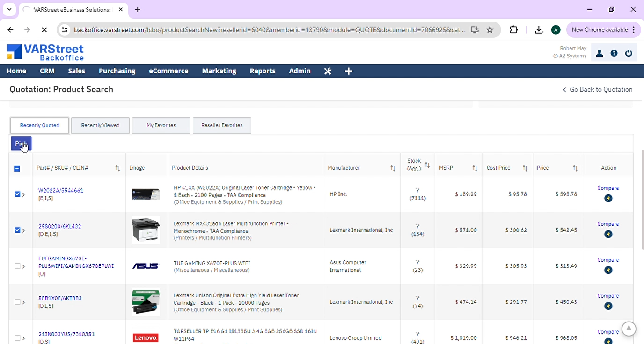
Task: Click the install app icon in address bar
Action: coord(475,29)
